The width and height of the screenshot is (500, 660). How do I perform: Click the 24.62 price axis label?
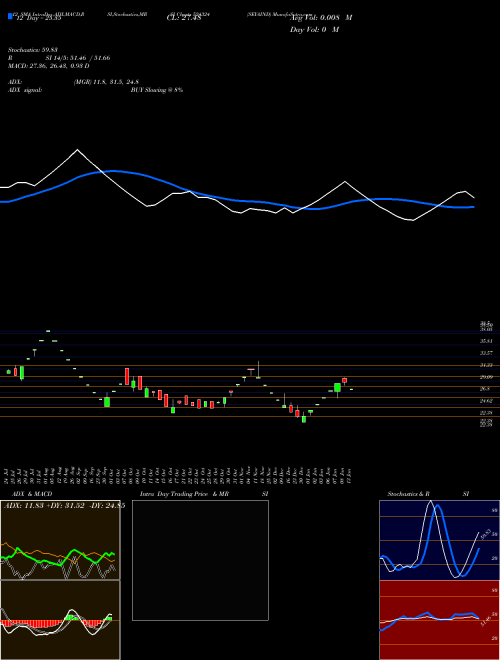pyautogui.click(x=487, y=401)
